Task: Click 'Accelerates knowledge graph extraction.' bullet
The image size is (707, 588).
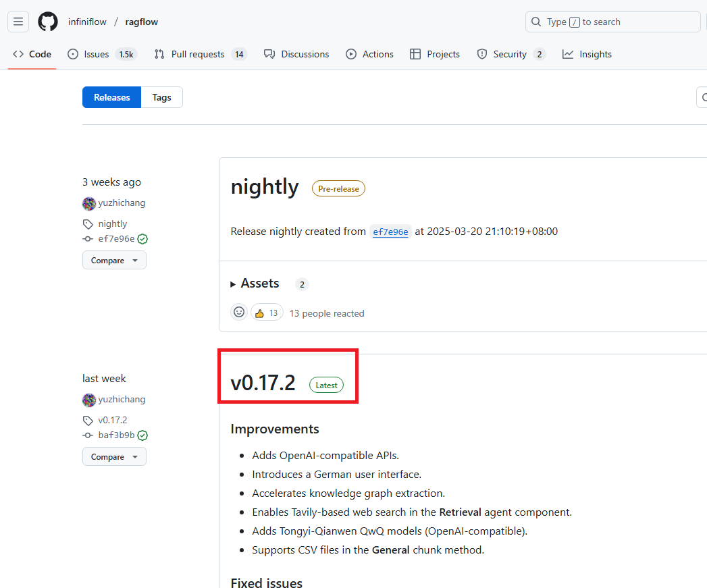Action: click(x=348, y=493)
